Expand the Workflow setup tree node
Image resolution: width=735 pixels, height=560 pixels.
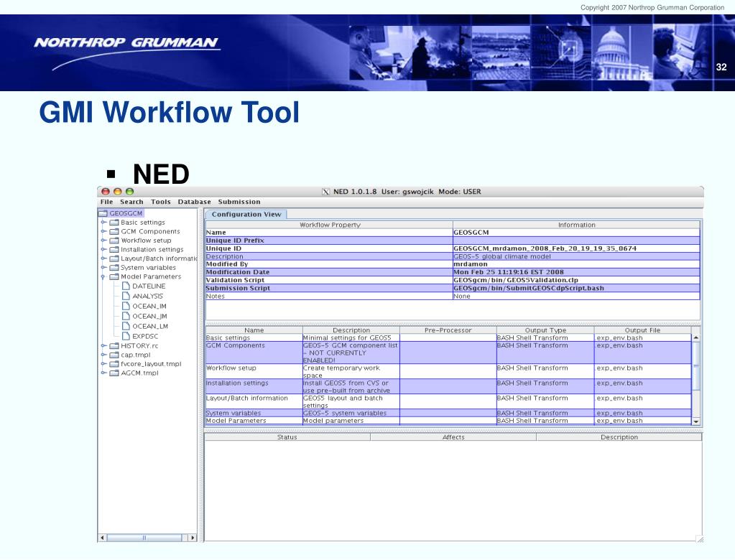(x=103, y=241)
